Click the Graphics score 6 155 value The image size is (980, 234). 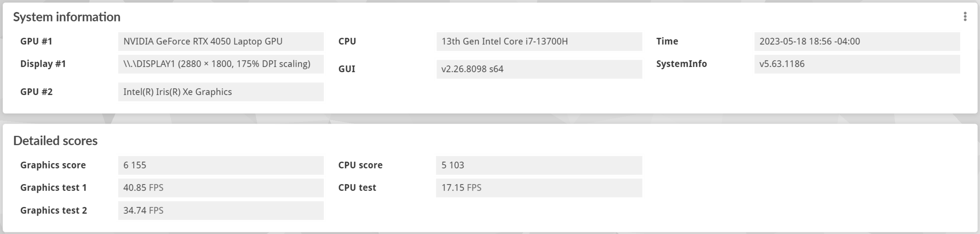click(221, 165)
